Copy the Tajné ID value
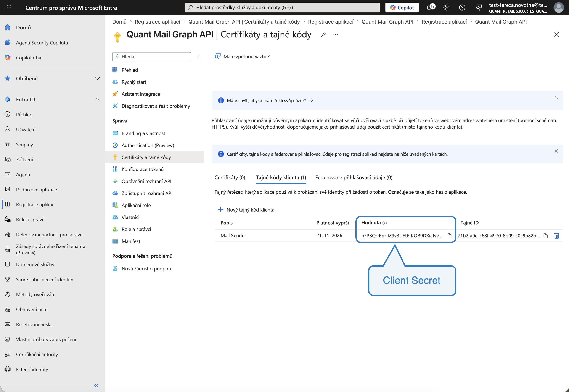The image size is (569, 392). point(545,236)
